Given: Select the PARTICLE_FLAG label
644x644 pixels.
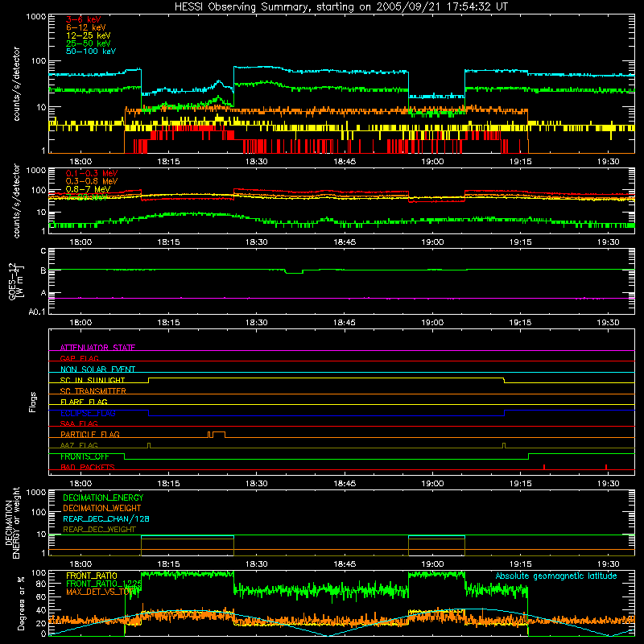Looking at the screenshot, I should [90, 434].
